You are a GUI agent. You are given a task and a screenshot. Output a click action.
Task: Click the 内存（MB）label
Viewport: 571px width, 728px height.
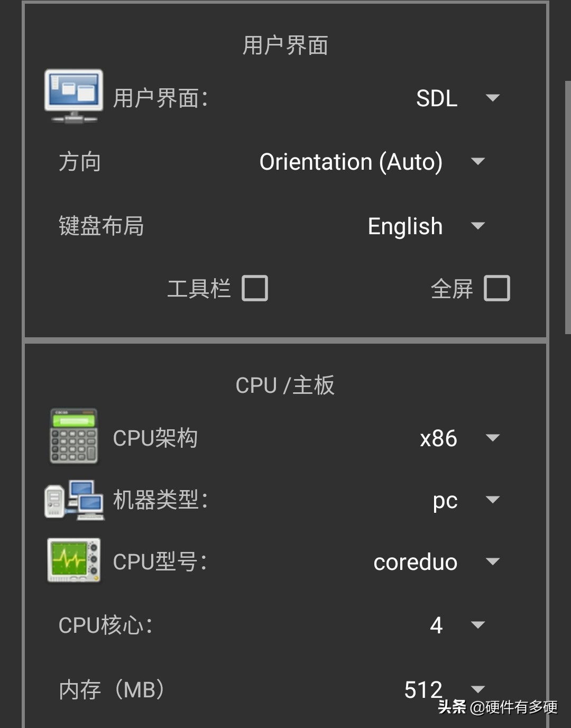coord(111,689)
